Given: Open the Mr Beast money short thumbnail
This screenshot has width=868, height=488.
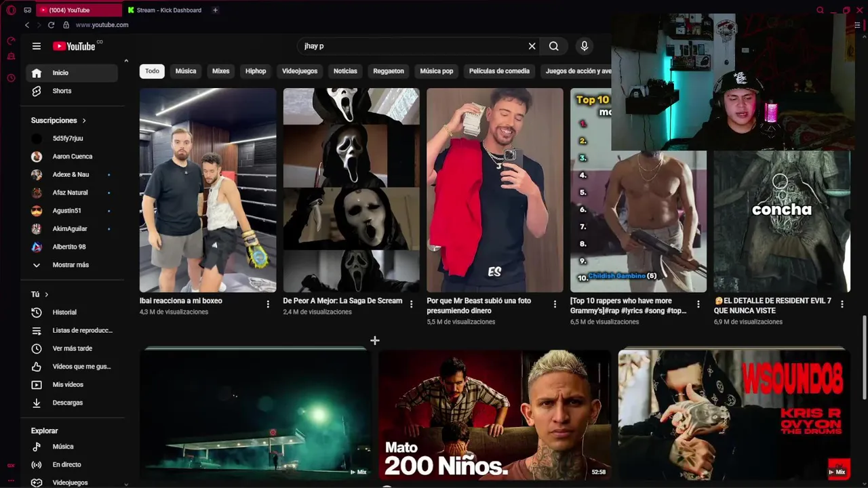Looking at the screenshot, I should click(495, 190).
